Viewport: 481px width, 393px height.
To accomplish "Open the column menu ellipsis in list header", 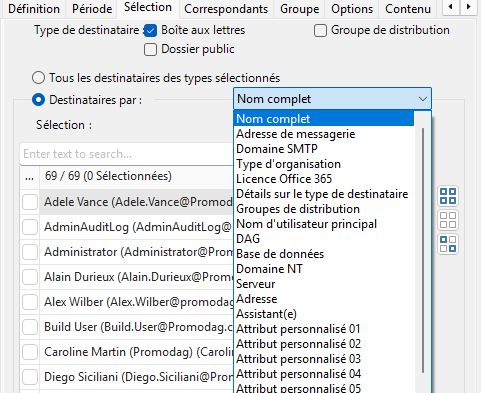I will click(x=29, y=177).
